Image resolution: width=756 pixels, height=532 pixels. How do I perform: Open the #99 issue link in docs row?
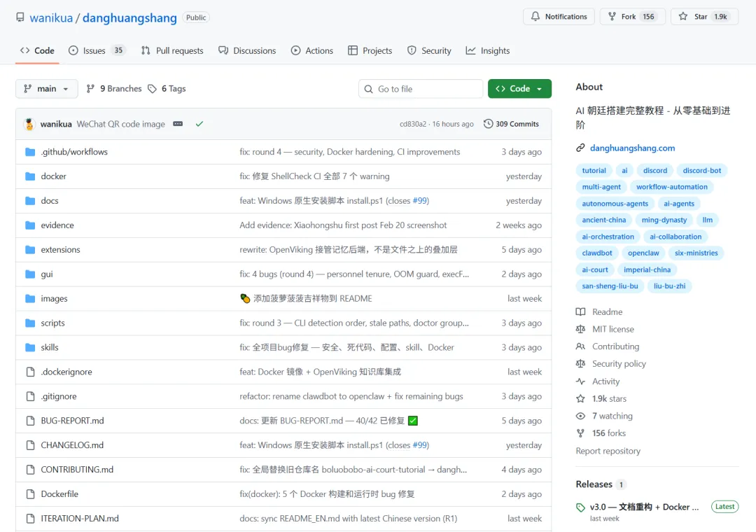tap(421, 201)
